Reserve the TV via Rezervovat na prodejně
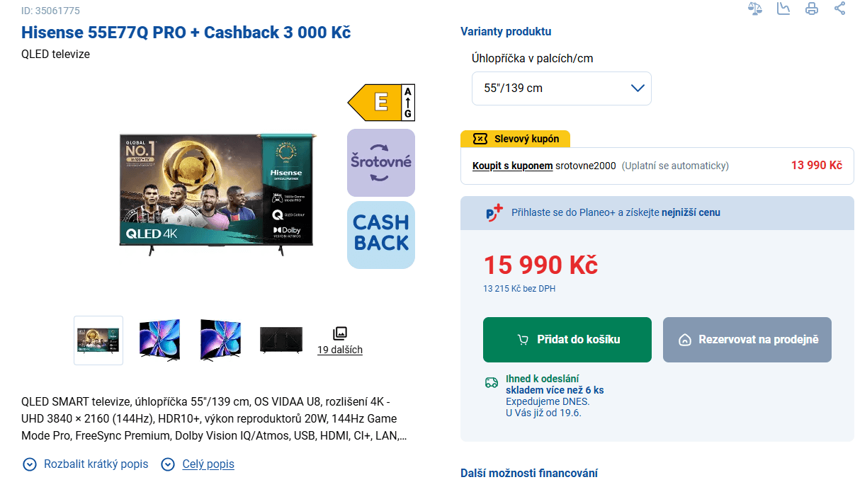This screenshot has width=855, height=504. (747, 339)
